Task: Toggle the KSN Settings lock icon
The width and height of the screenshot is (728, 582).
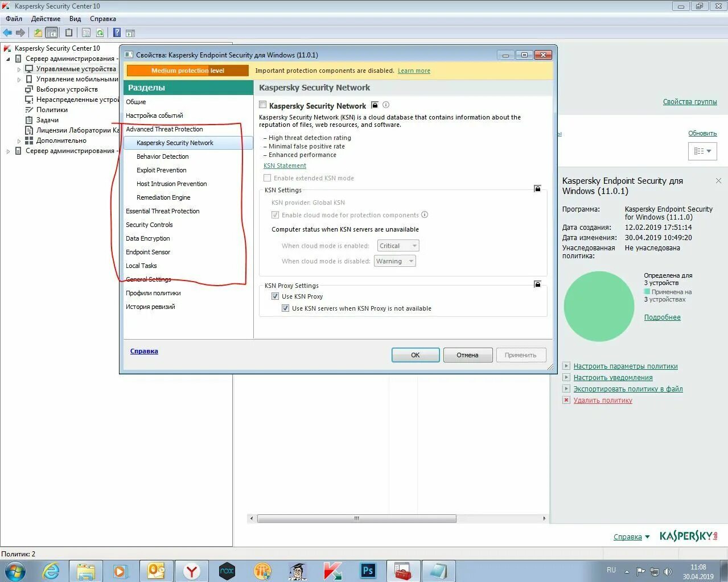Action: pyautogui.click(x=537, y=188)
